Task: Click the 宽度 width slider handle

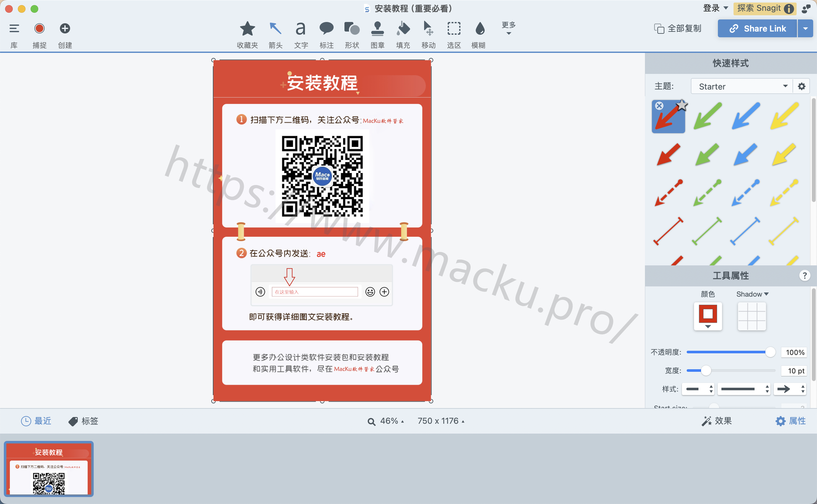Action: coord(706,370)
